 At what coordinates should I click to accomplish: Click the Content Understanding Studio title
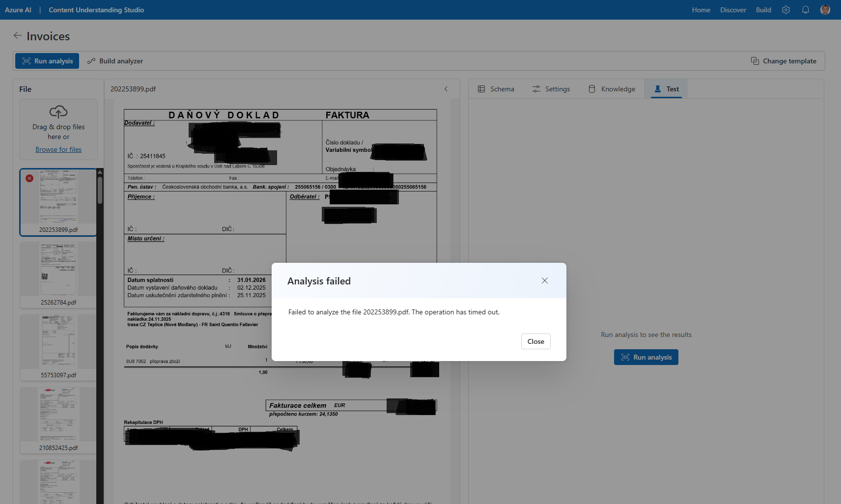pos(96,10)
